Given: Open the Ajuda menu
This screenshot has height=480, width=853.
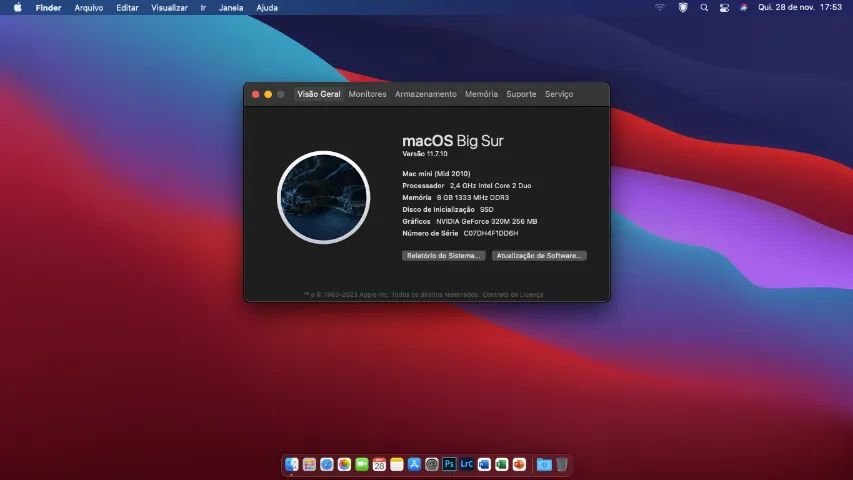Looking at the screenshot, I should 267,8.
